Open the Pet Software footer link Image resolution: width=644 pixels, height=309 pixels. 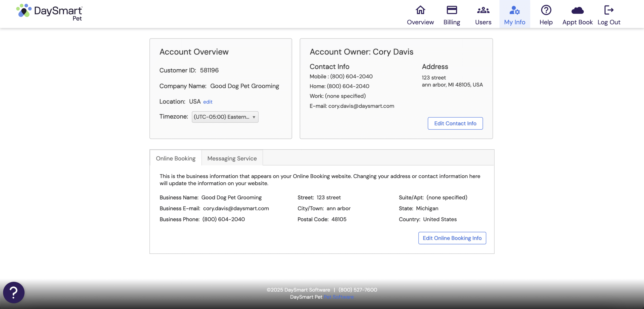(x=339, y=297)
